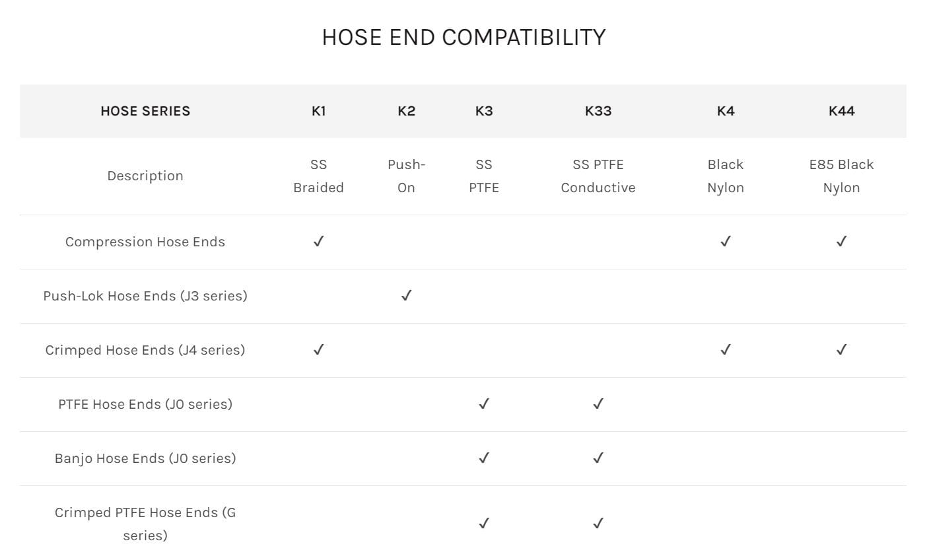Click the K33 checkmark for PTFE Hose Ends
Image resolution: width=927 pixels, height=560 pixels.
pos(598,404)
